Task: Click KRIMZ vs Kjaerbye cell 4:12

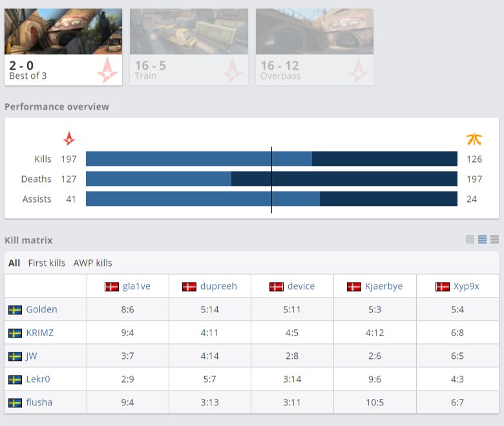Action: pyautogui.click(x=375, y=332)
